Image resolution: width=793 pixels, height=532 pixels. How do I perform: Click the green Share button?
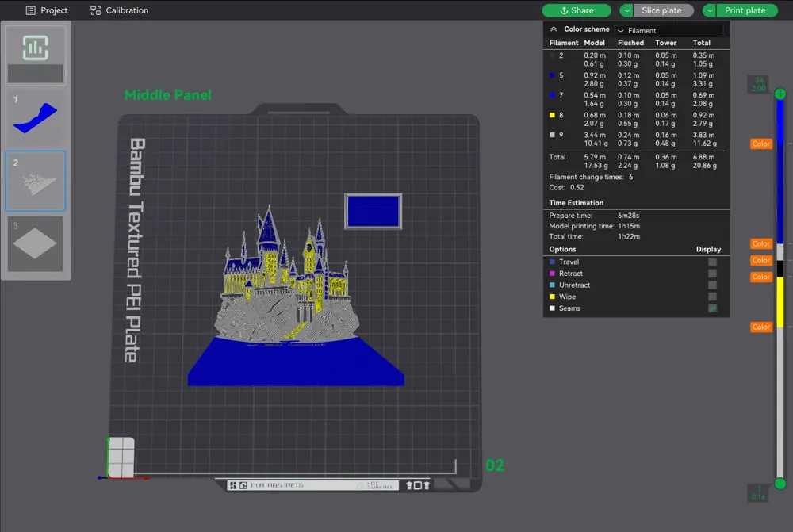(x=577, y=10)
